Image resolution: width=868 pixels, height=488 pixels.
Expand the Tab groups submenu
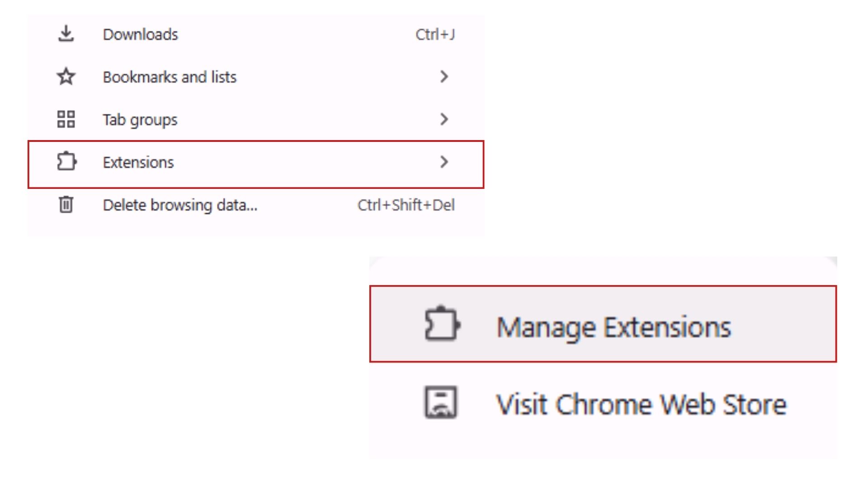[x=444, y=119]
